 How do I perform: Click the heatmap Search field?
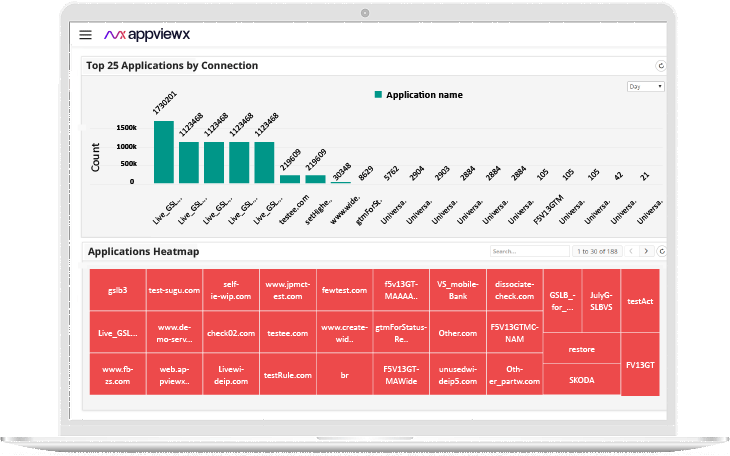click(x=528, y=251)
